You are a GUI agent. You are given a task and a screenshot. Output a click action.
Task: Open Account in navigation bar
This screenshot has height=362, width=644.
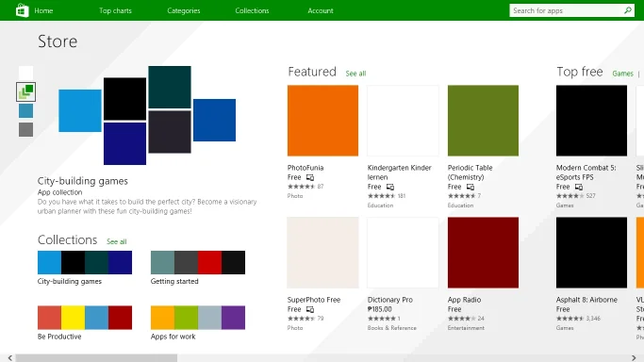tap(321, 10)
